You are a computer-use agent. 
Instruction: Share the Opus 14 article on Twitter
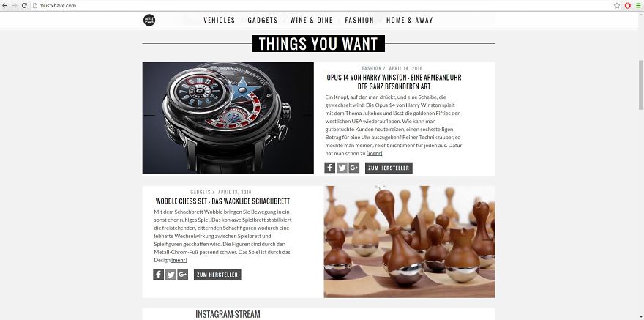342,168
